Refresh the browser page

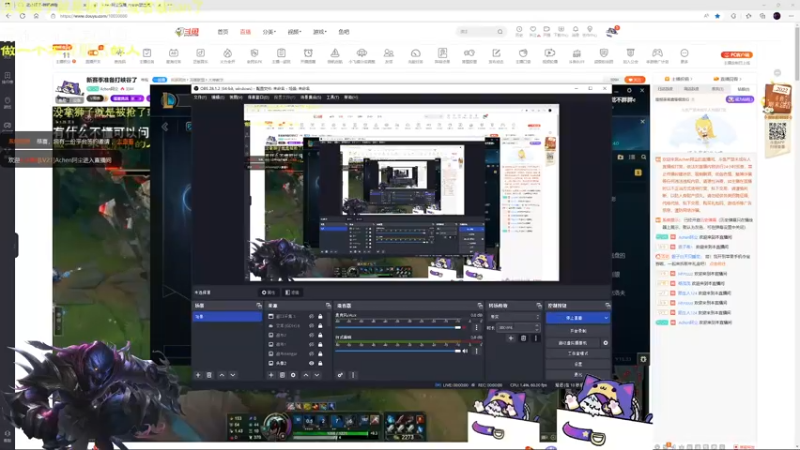pos(22,16)
